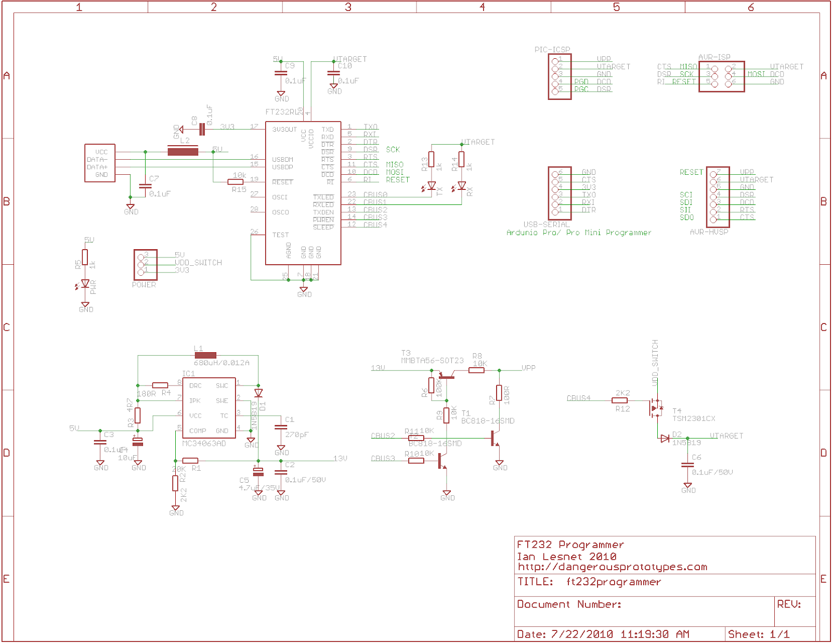Screen dimensions: 832x644
Task: Click the DATA+ pin on USB connector
Action: [97, 168]
